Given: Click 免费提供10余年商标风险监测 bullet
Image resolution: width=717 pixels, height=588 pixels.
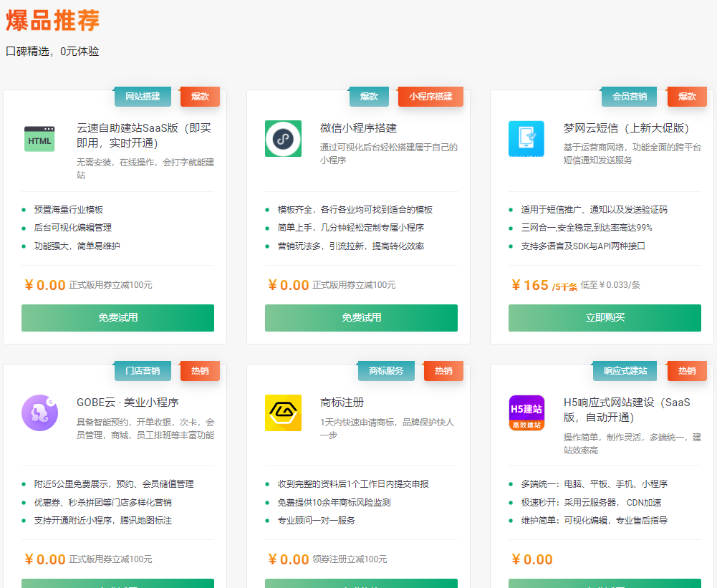Looking at the screenshot, I should point(335,503).
